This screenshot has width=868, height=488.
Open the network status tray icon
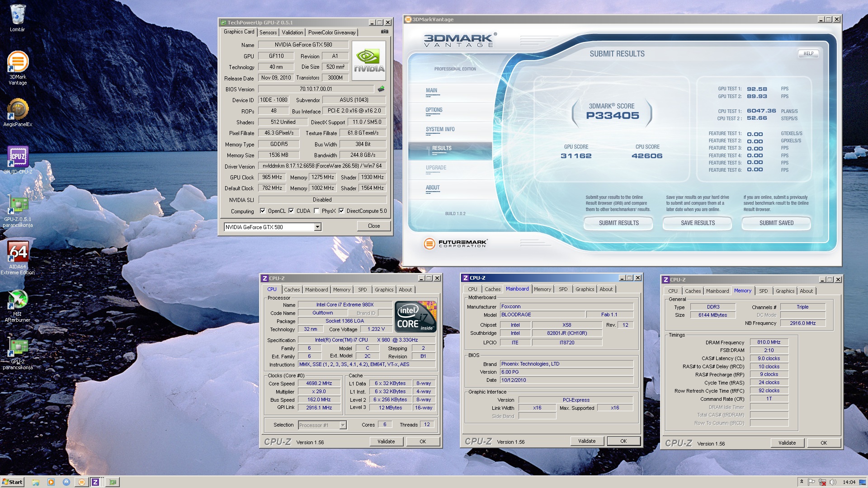click(822, 482)
